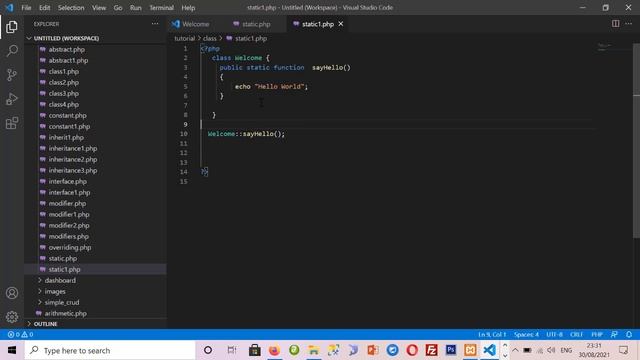Click the Ln 9, Col 1 status entry
The width and height of the screenshot is (640, 360).
click(x=492, y=334)
